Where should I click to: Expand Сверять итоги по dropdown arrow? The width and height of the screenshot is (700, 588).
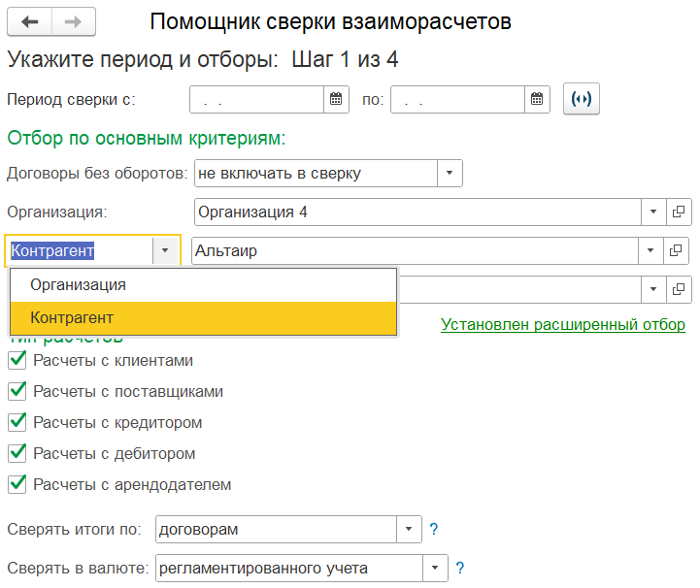tap(410, 530)
